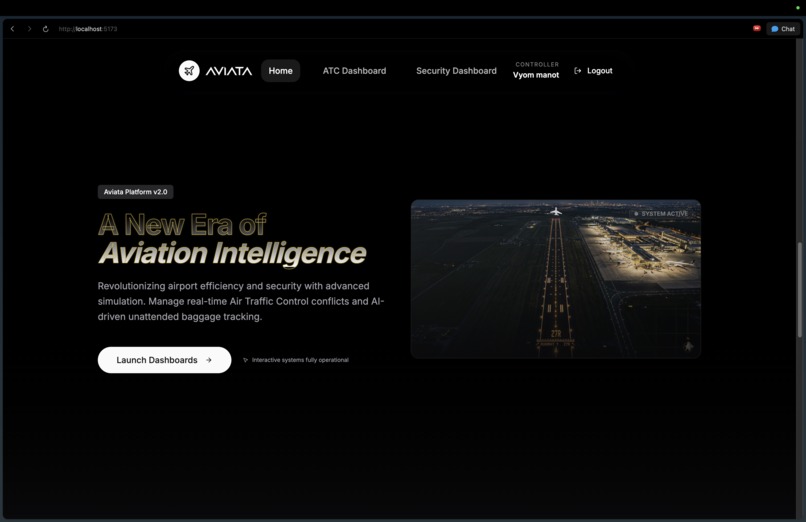Click the Launch Dashboards button
Image resolution: width=806 pixels, height=522 pixels.
point(164,360)
